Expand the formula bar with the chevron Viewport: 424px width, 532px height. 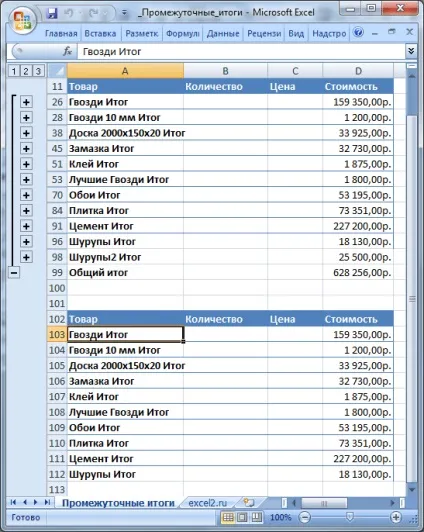(411, 51)
